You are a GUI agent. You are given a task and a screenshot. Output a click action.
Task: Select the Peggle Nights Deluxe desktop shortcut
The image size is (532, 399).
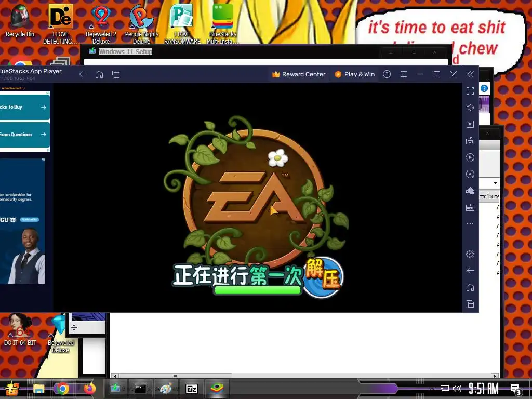coord(141,24)
